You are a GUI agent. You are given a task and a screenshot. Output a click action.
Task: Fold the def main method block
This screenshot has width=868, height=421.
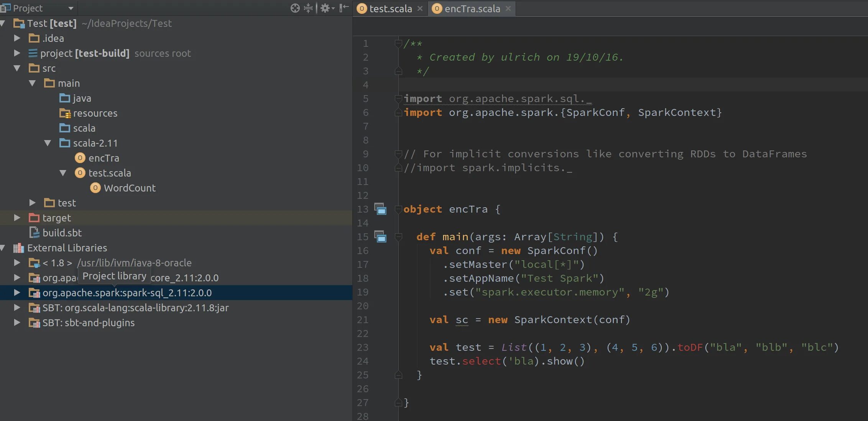[x=398, y=237]
